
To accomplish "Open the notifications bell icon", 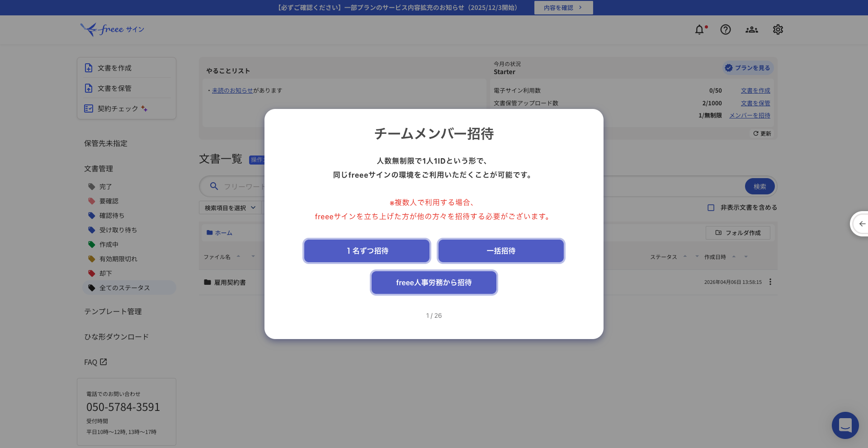I will point(699,30).
